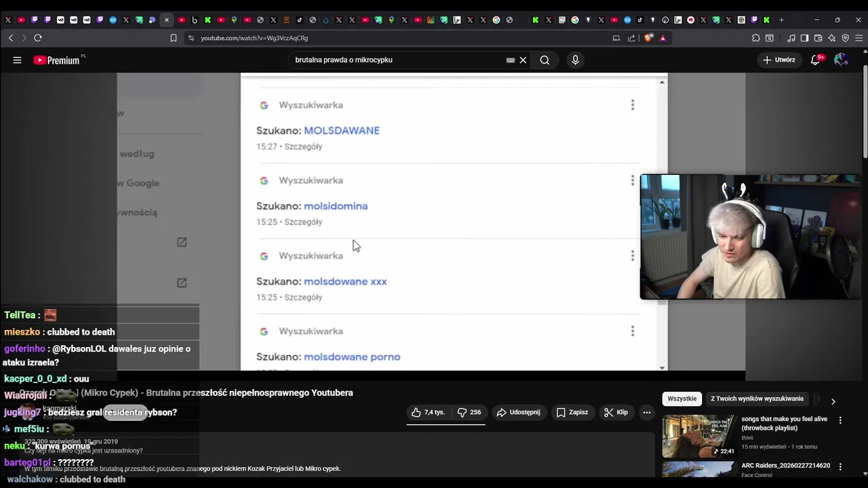Click scroll-up arrow of the activity list

pos(662,82)
